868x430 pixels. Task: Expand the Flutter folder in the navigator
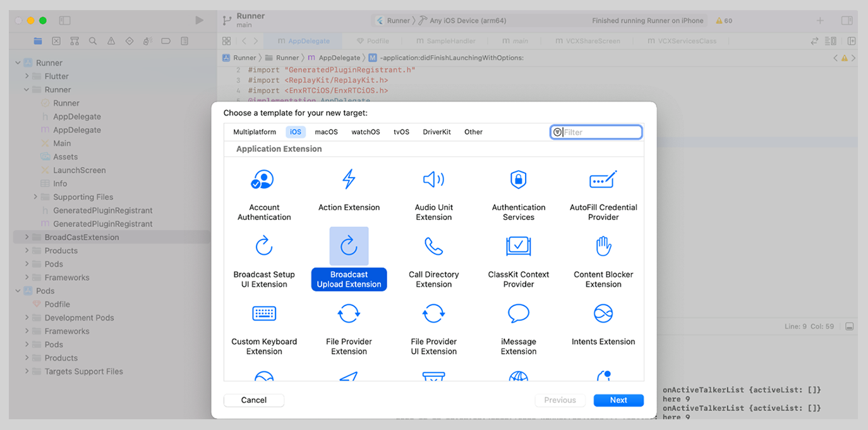[27, 76]
